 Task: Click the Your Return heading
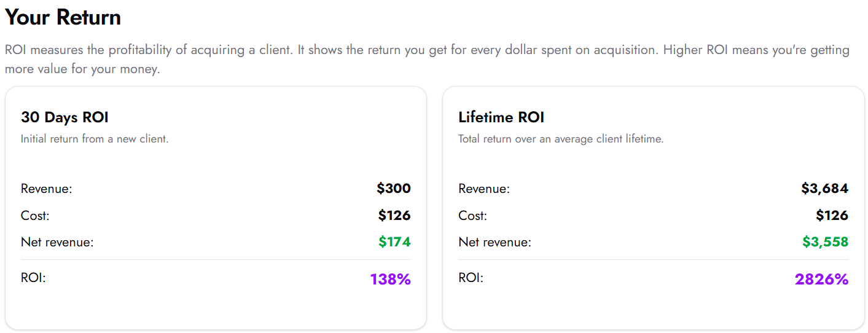63,17
